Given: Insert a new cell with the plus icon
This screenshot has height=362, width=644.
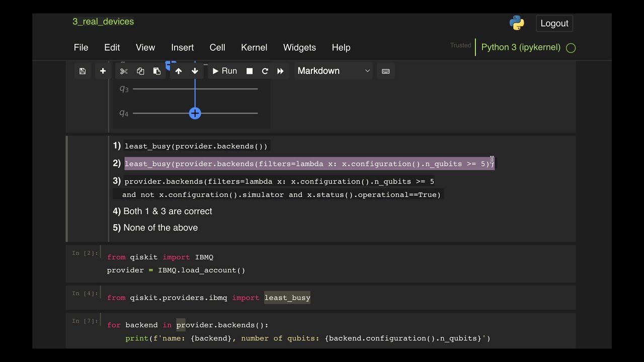Looking at the screenshot, I should pos(103,71).
